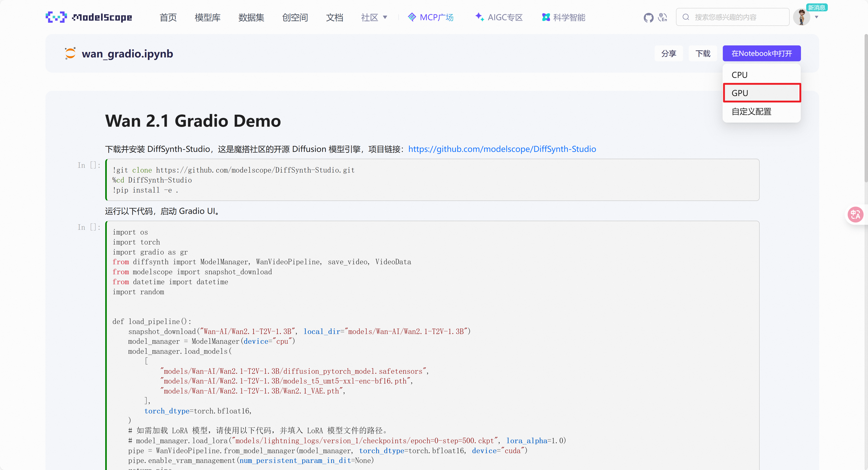
Task: Focus the search input field
Action: (738, 17)
